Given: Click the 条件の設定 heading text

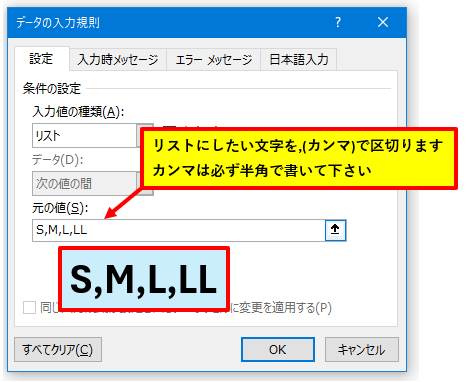Looking at the screenshot, I should (52, 89).
